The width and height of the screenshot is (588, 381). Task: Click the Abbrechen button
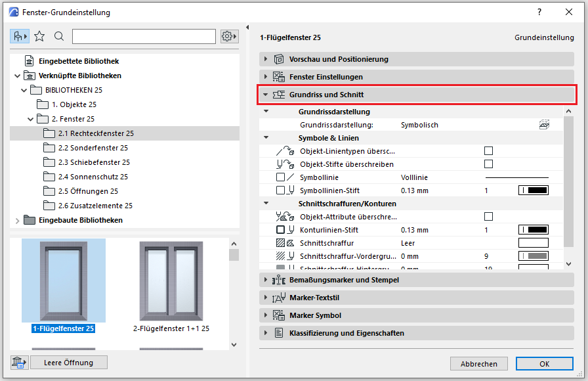pos(478,364)
